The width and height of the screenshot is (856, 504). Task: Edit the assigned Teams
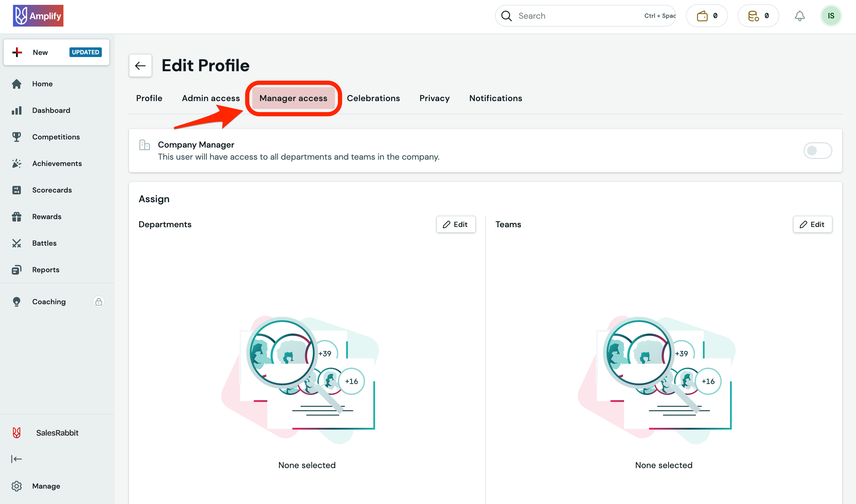tap(812, 225)
